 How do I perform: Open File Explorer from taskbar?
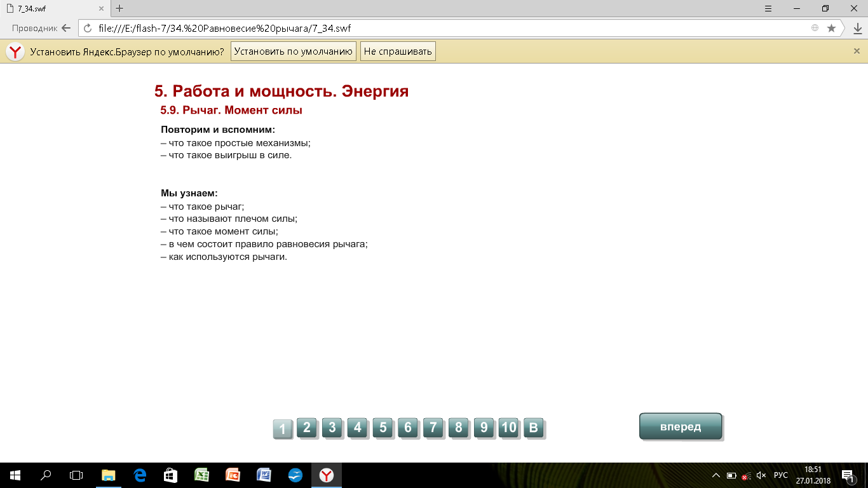coord(109,475)
